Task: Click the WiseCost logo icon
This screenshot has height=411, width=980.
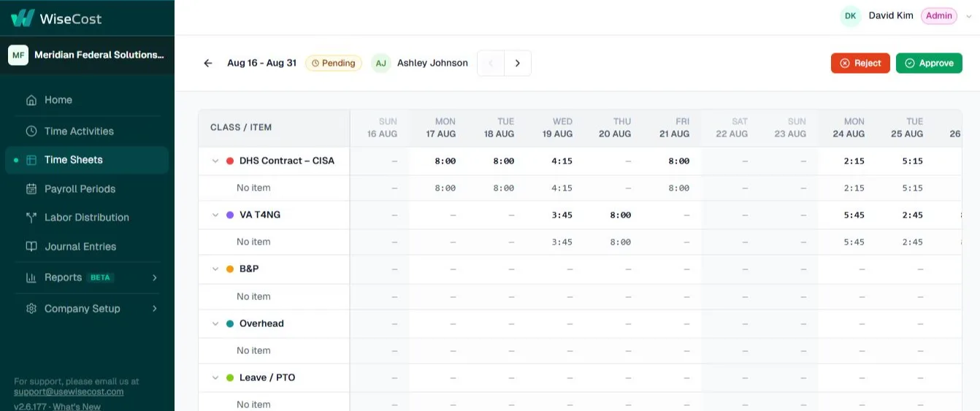Action: (23, 18)
